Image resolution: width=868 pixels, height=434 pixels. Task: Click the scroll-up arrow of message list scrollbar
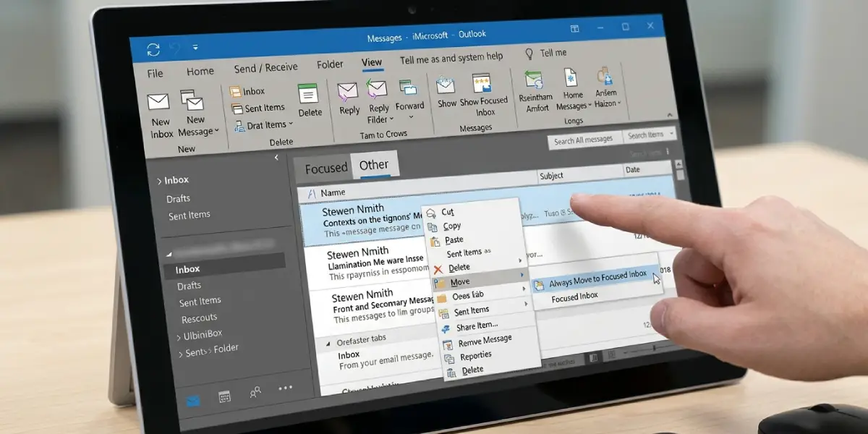click(679, 164)
